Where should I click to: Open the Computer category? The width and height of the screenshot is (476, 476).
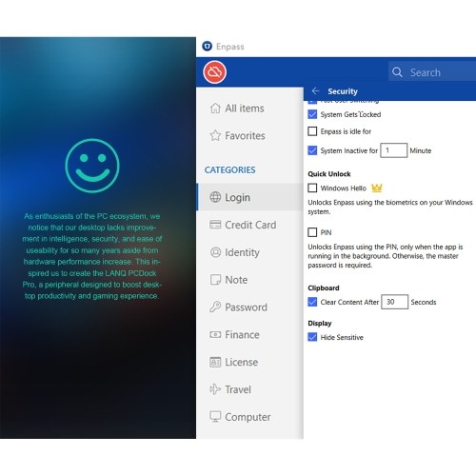249,417
